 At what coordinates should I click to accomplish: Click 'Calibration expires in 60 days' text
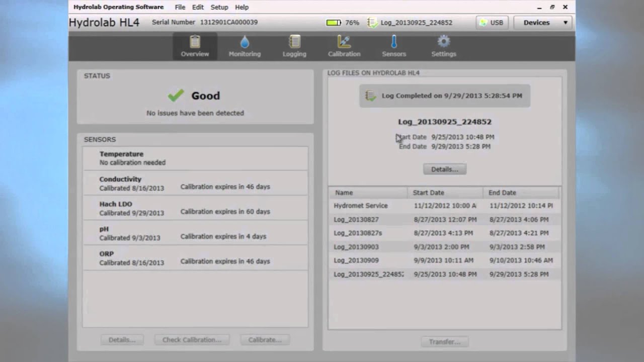[x=225, y=212]
